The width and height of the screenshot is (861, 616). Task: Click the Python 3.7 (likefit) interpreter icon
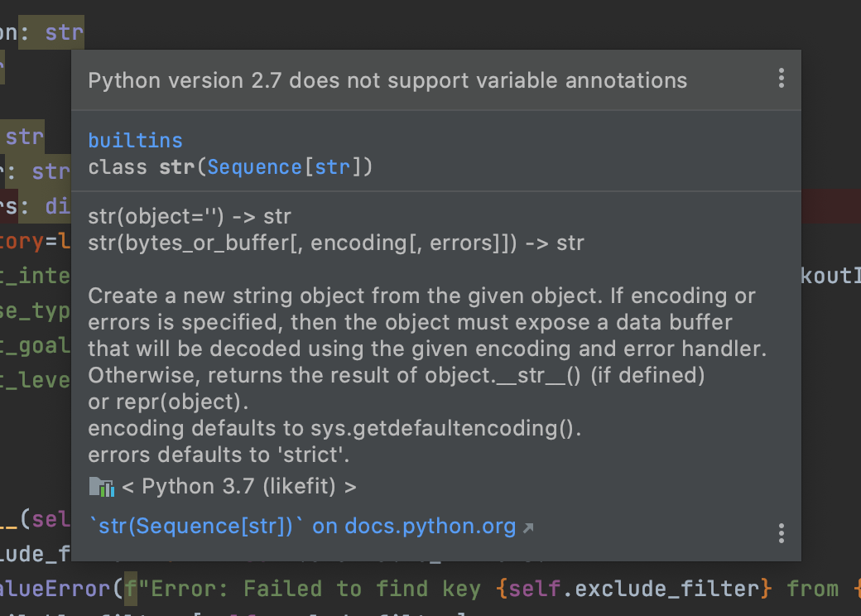102,487
